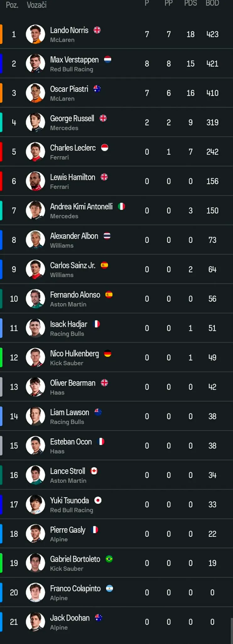The width and height of the screenshot is (233, 644).
Task: Click the Italian flag next to Antonelli
Action: 122,206
